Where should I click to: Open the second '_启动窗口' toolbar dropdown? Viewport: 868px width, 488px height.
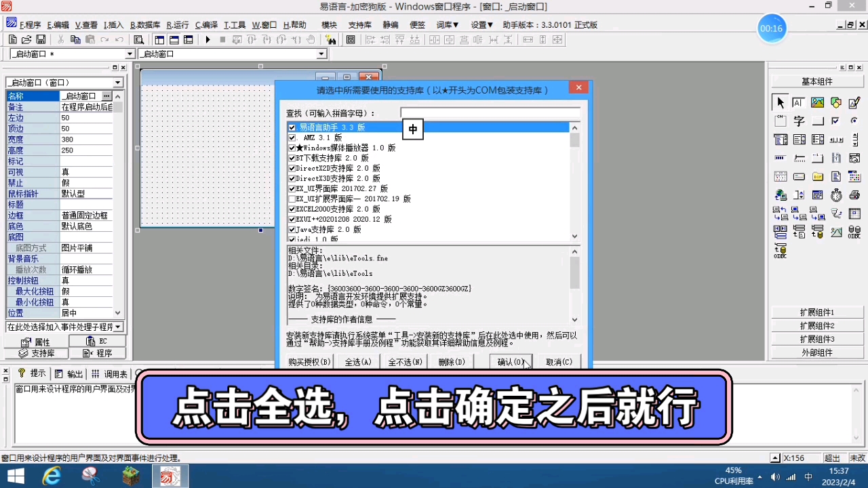(x=321, y=54)
